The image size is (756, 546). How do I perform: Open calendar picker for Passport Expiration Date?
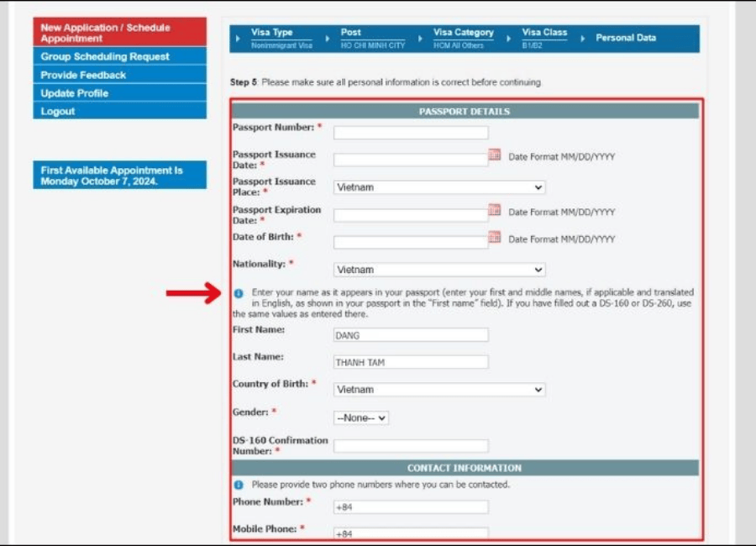[x=494, y=210]
